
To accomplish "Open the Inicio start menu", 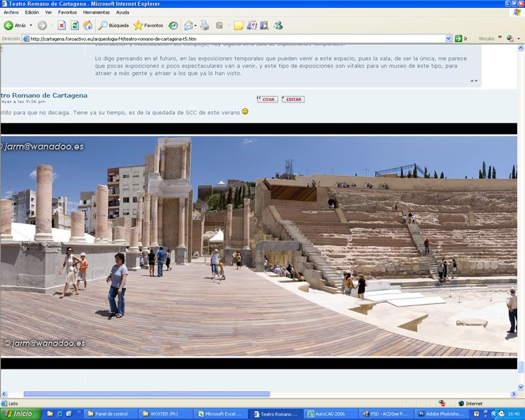I will pyautogui.click(x=21, y=414).
